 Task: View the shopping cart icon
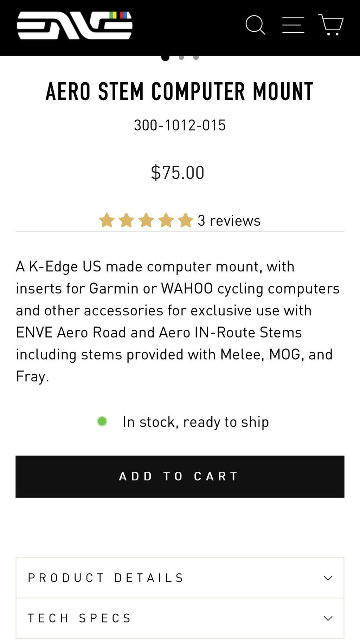tap(331, 25)
